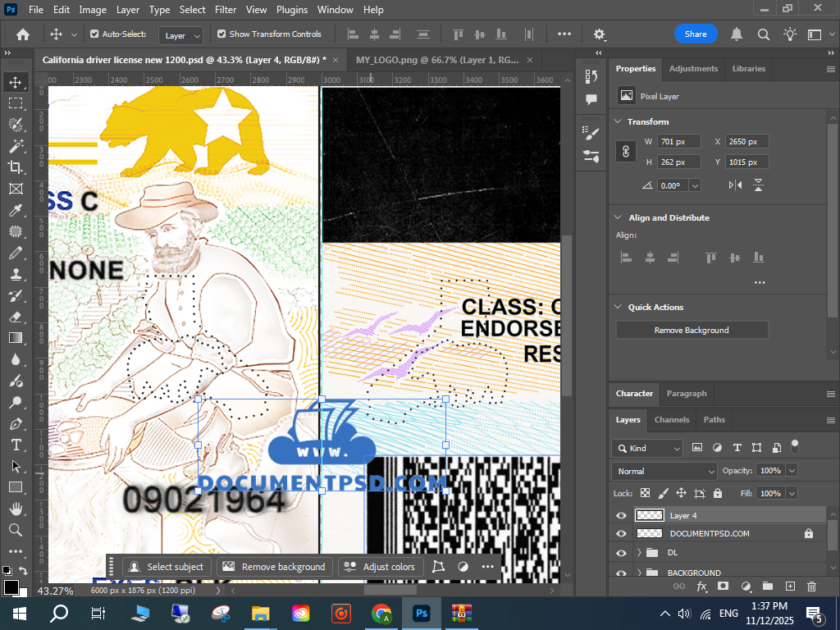Image resolution: width=840 pixels, height=630 pixels.
Task: Select the Zoom tool in toolbar
Action: [x=15, y=530]
